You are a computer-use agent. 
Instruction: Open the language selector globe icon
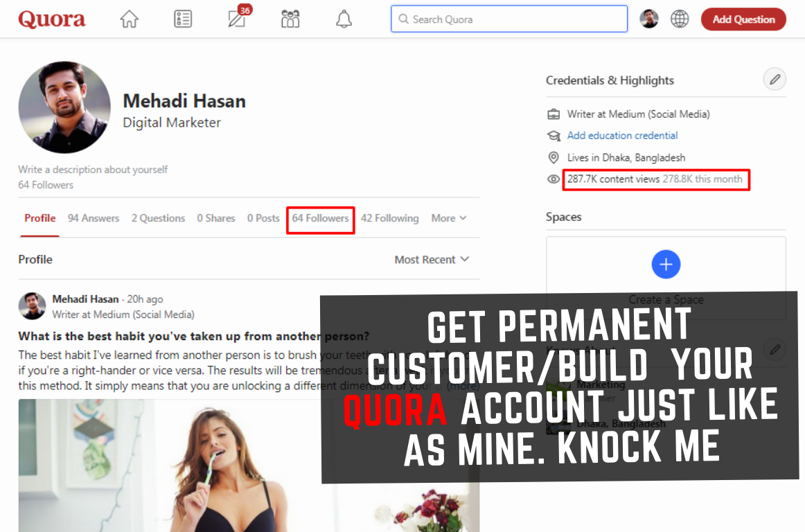point(680,19)
